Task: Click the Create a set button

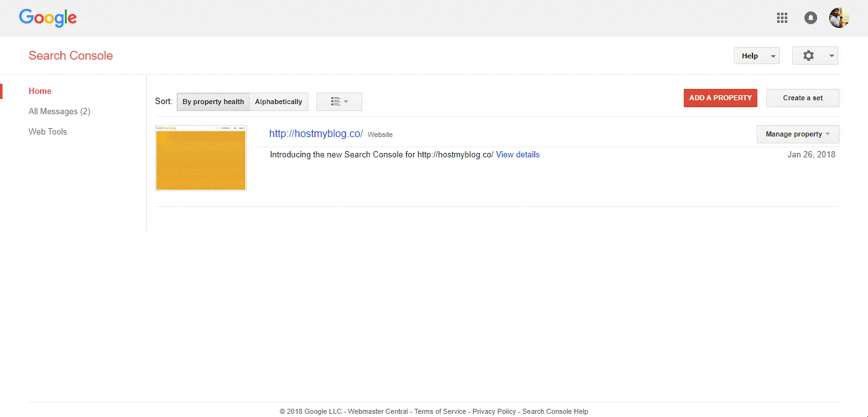Action: tap(803, 98)
